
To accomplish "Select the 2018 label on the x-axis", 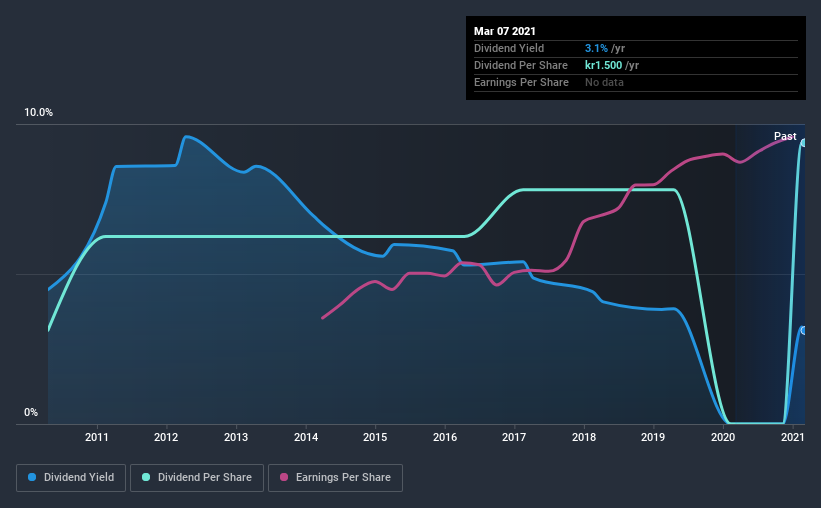I will pos(584,437).
